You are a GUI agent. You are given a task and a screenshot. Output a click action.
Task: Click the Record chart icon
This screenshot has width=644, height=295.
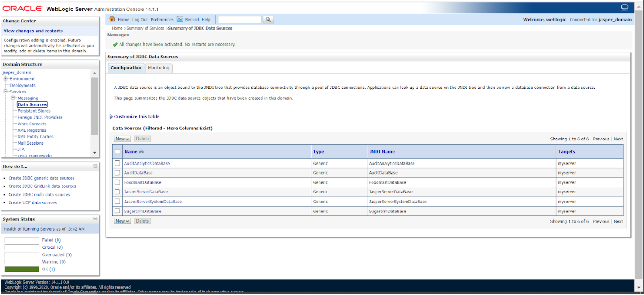[x=180, y=19]
